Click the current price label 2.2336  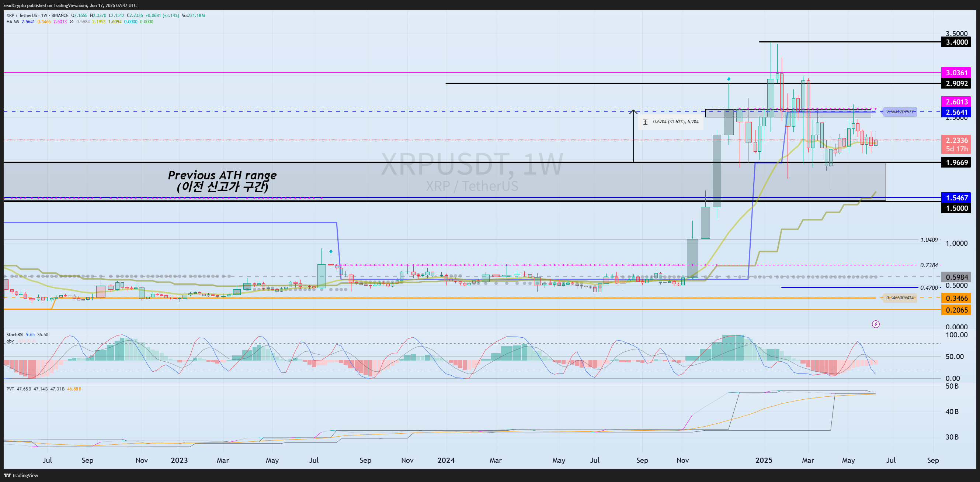click(x=956, y=140)
